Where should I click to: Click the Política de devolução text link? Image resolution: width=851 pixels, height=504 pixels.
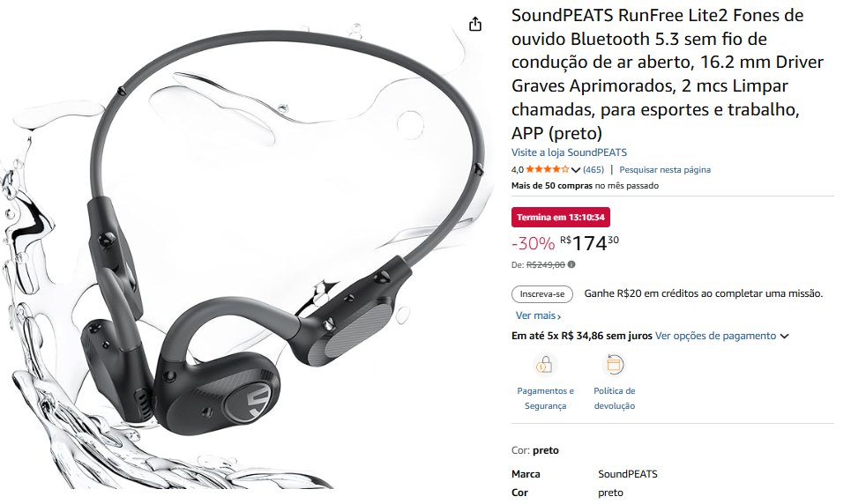[x=614, y=398]
